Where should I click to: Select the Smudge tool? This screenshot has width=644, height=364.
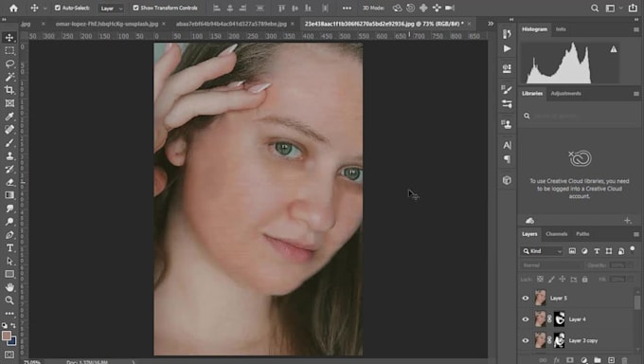(x=9, y=209)
